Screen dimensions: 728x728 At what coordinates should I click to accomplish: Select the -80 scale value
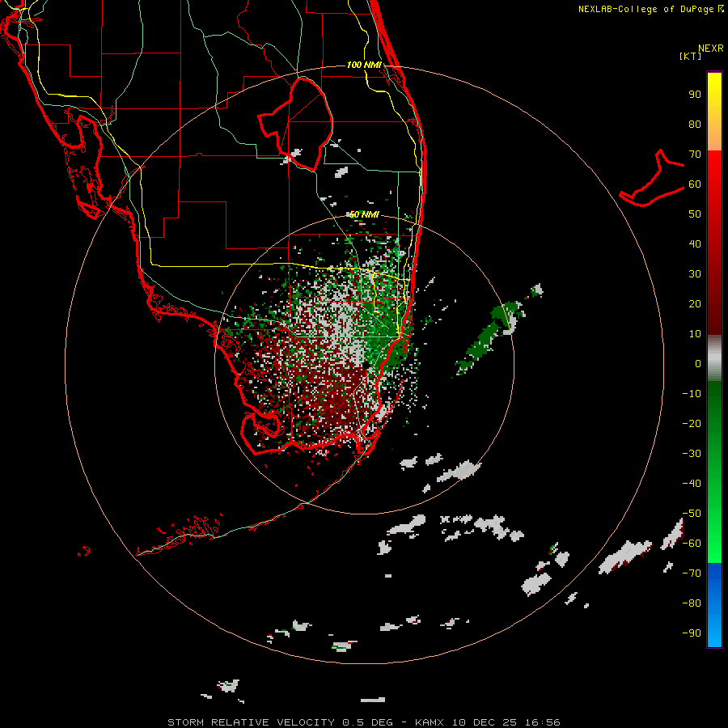692,603
